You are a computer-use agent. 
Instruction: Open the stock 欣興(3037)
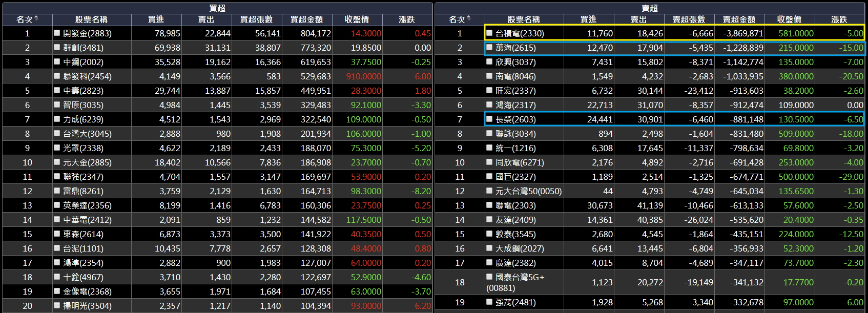pos(515,62)
